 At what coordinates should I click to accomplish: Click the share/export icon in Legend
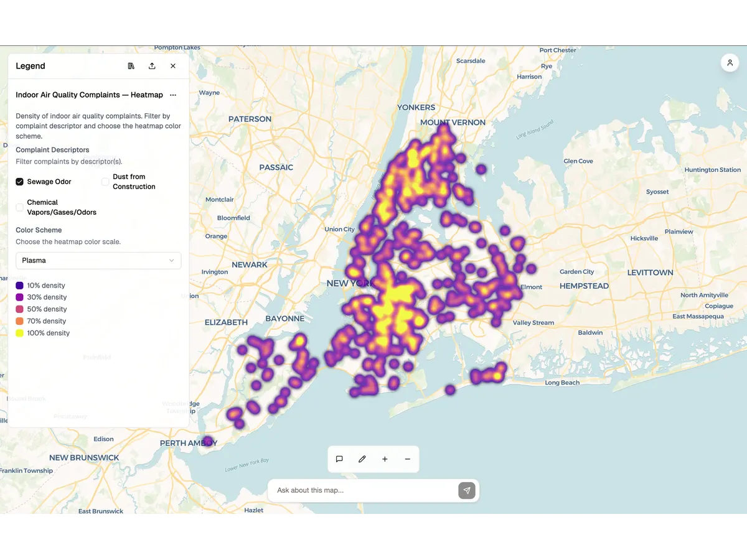point(152,66)
